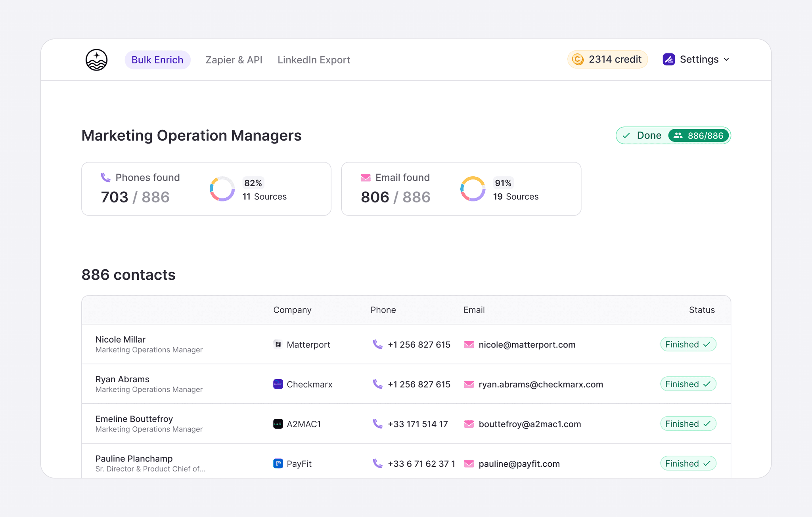The height and width of the screenshot is (517, 812).
Task: Click the purple Settings avatar icon
Action: point(668,59)
